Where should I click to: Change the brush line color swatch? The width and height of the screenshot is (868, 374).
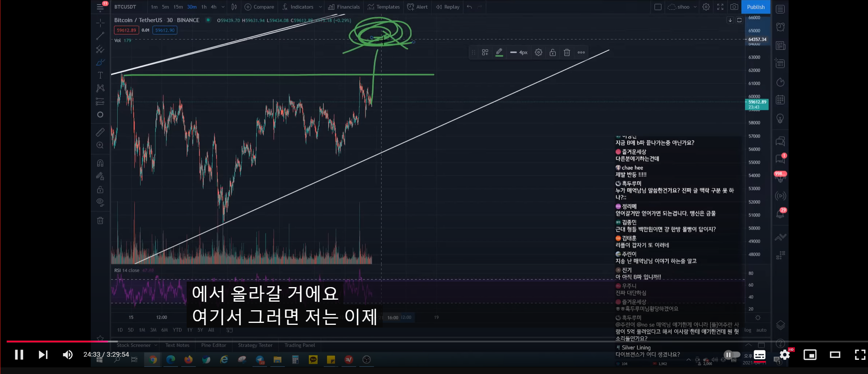[499, 52]
